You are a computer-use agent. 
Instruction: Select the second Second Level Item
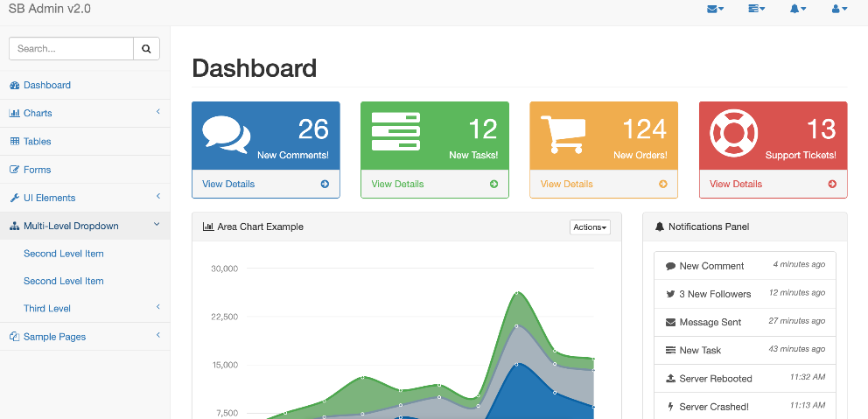[x=85, y=281]
